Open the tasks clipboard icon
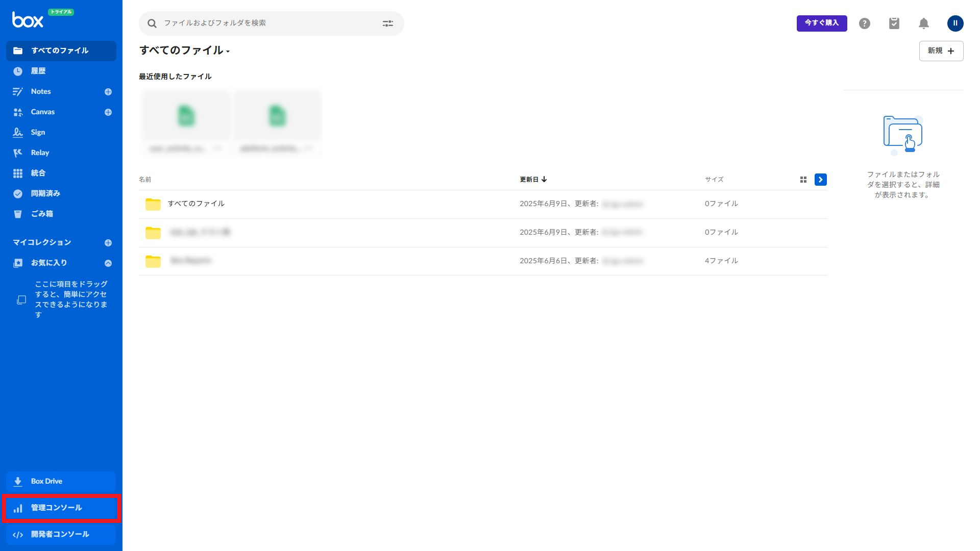This screenshot has width=980, height=551. (x=894, y=23)
